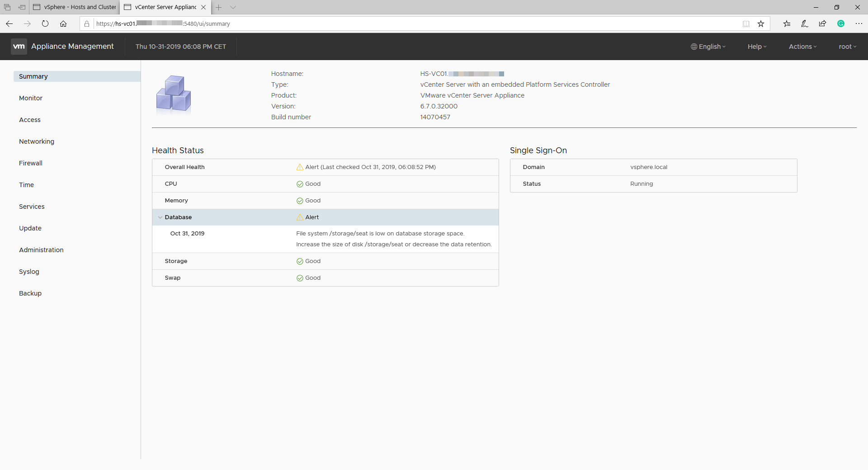Screen dimensions: 868x470
Task: Click the SSO Running status value
Action: coord(642,184)
